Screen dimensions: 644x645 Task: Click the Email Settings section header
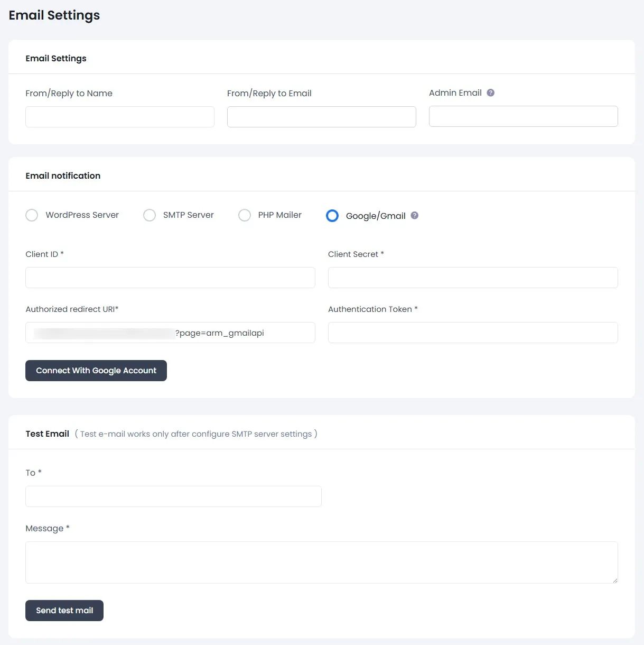[55, 58]
